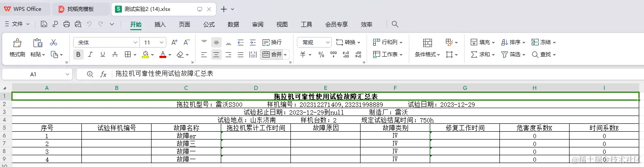Viewport: 644px width, 167px height.
Task: Click the insert function fx icon
Action: (104, 74)
